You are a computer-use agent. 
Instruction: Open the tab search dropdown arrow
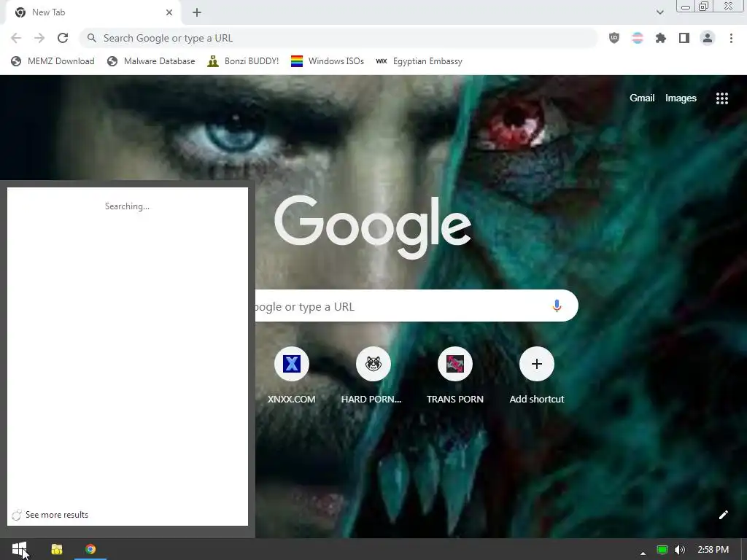(659, 12)
